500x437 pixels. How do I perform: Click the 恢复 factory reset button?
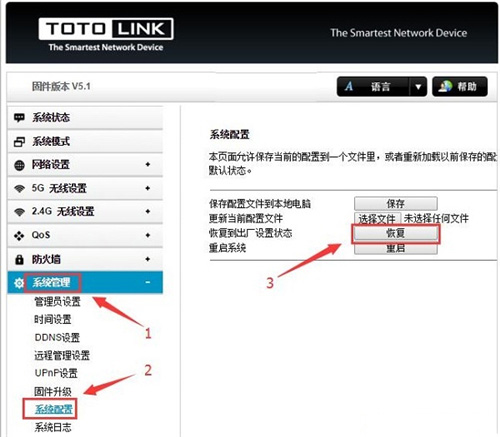396,233
